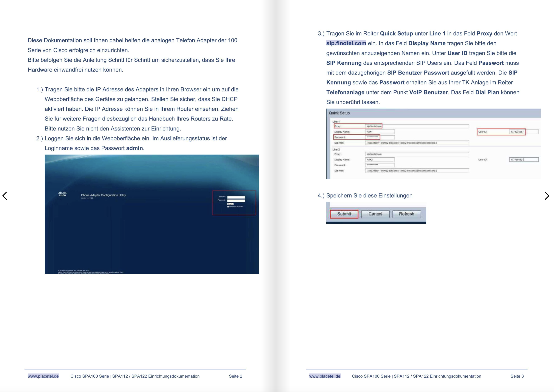Click Line 2 Display Name field FAX2
Viewport: 554px width, 392px height.
point(380,160)
